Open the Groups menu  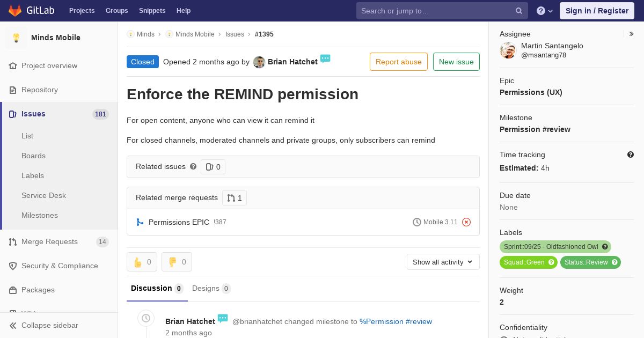(x=117, y=11)
